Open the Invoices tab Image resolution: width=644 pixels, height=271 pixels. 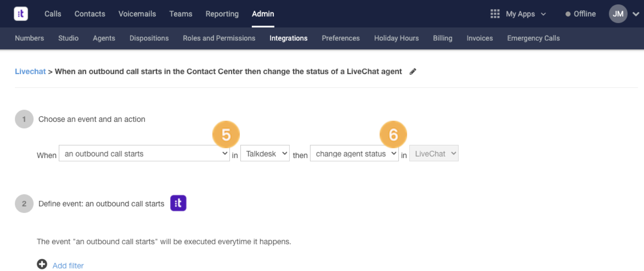point(480,38)
